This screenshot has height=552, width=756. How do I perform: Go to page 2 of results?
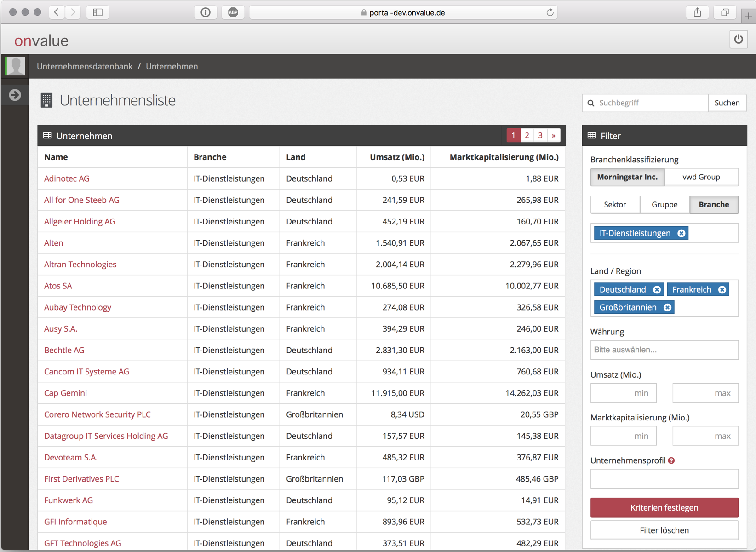527,135
